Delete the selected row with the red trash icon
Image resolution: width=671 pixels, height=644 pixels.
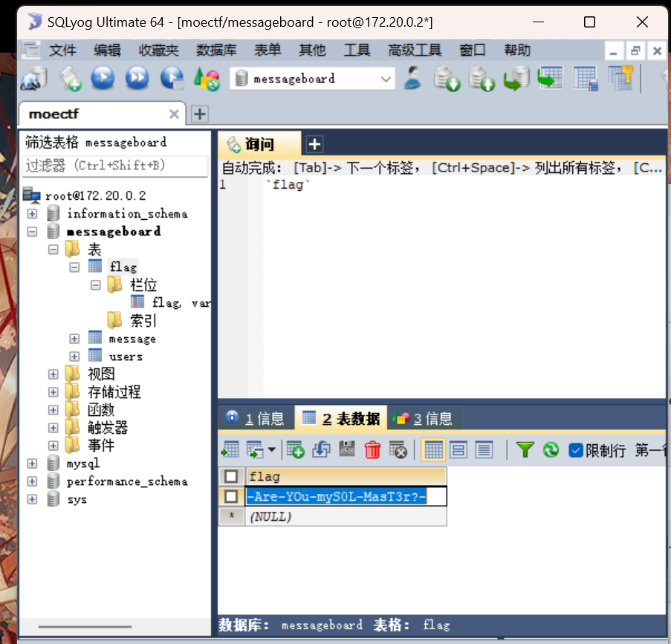point(372,449)
